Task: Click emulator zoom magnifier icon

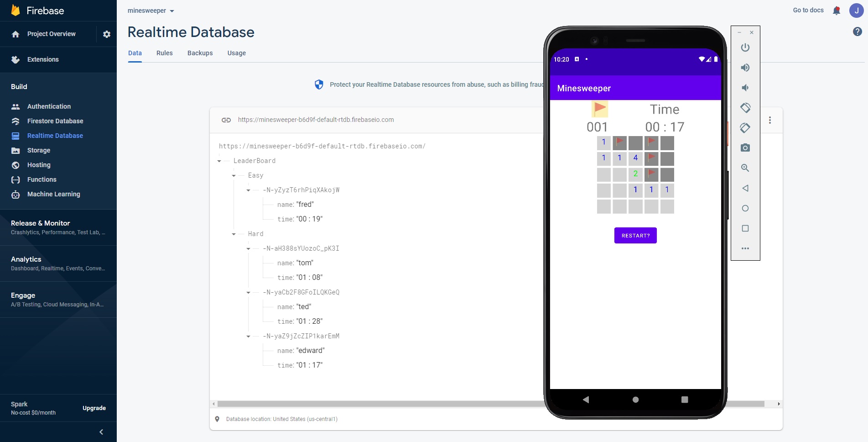Action: 745,168
